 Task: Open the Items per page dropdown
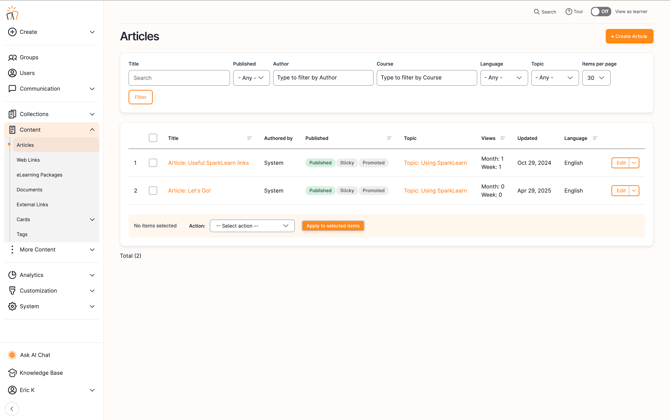click(596, 77)
